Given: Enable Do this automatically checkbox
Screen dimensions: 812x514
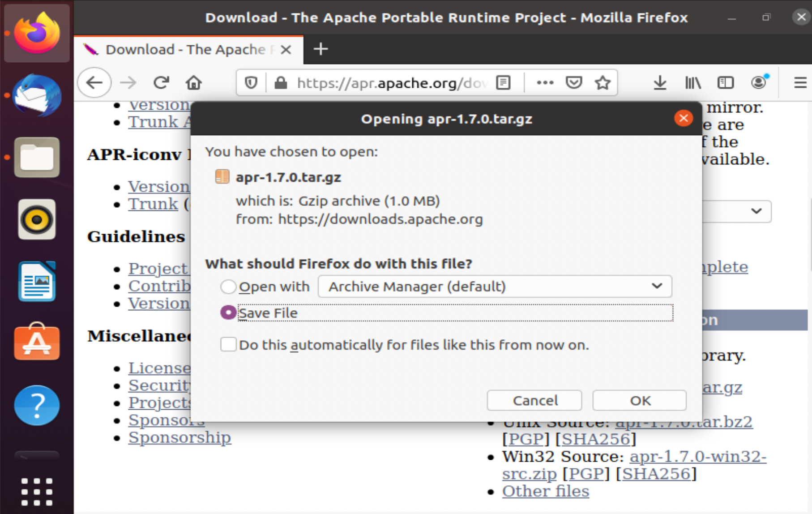Looking at the screenshot, I should (228, 345).
